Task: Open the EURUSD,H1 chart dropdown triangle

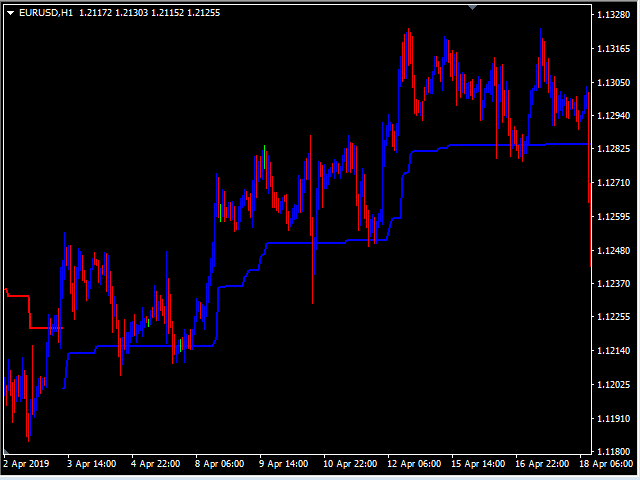Action: (x=11, y=13)
